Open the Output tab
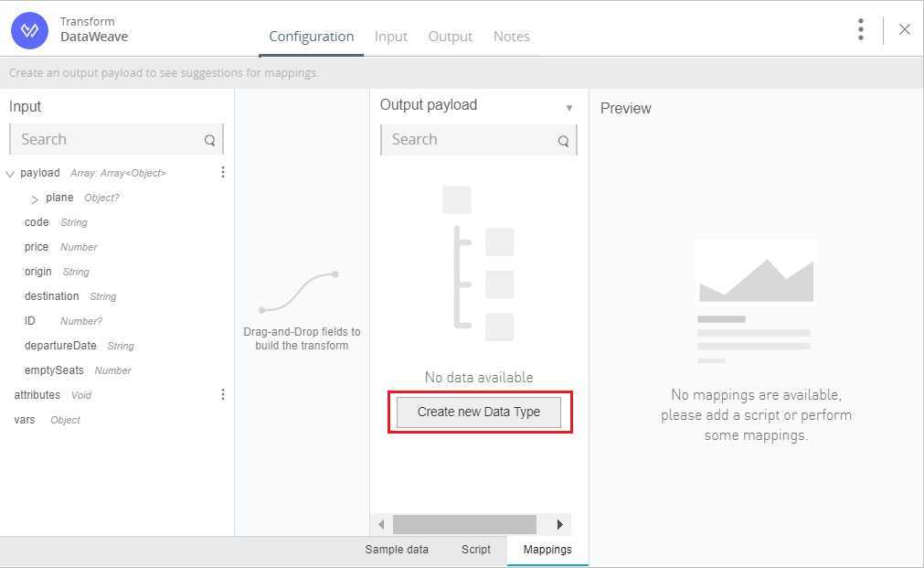 (x=451, y=37)
